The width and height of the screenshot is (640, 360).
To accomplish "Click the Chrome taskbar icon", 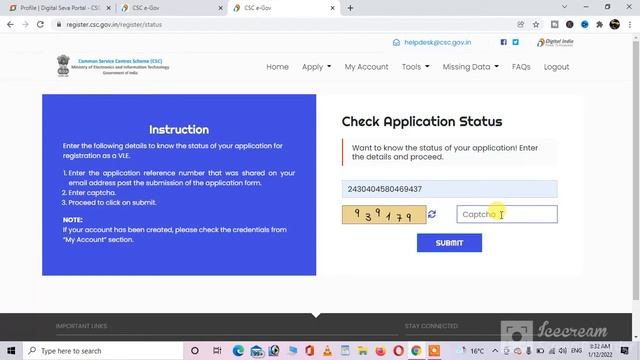I will (x=416, y=351).
